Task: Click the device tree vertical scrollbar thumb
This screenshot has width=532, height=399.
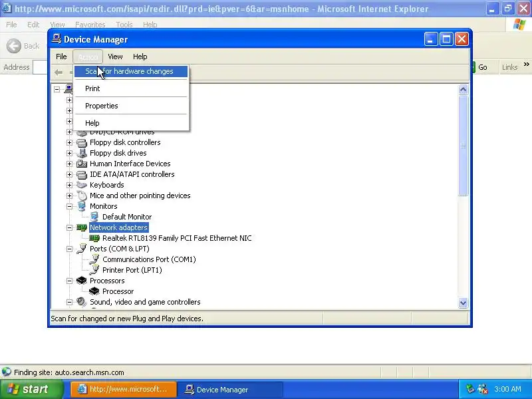Action: click(463, 146)
